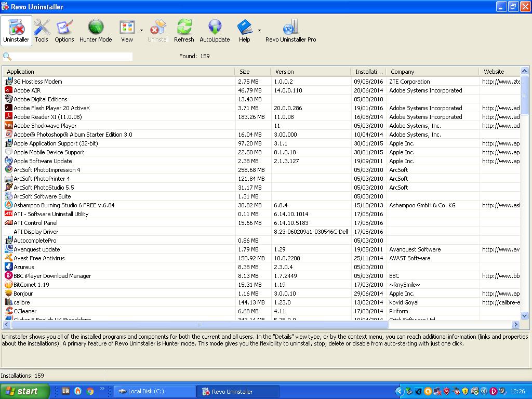Click the Ashampoo Burning Studio icon
Screen dimensions: 532x399
(8, 205)
